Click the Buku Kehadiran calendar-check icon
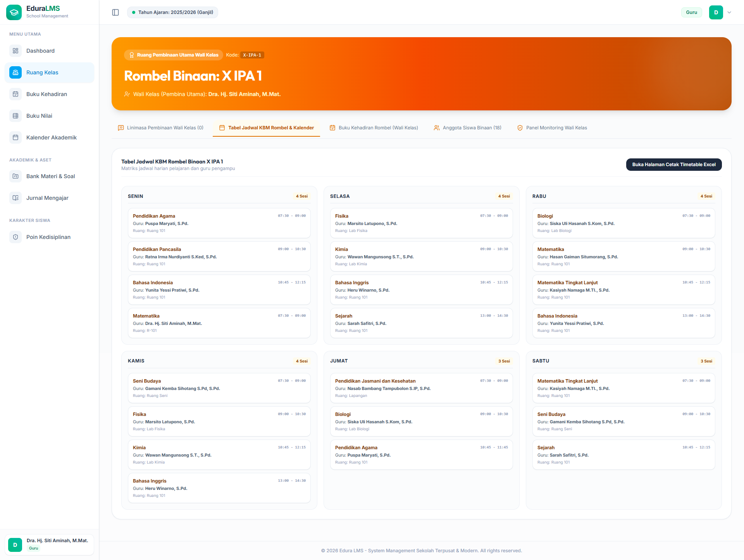This screenshot has width=744, height=560. pos(15,94)
